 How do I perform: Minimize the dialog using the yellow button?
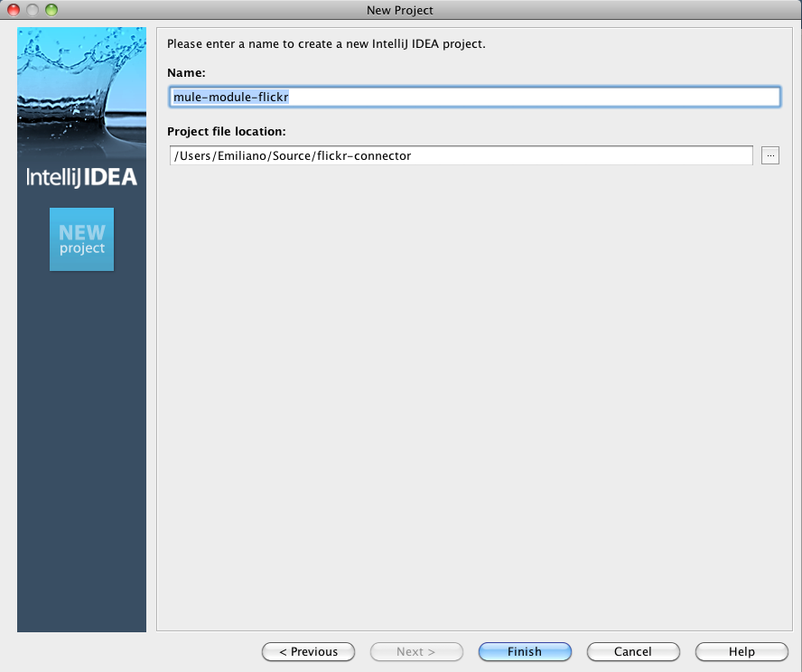32,10
